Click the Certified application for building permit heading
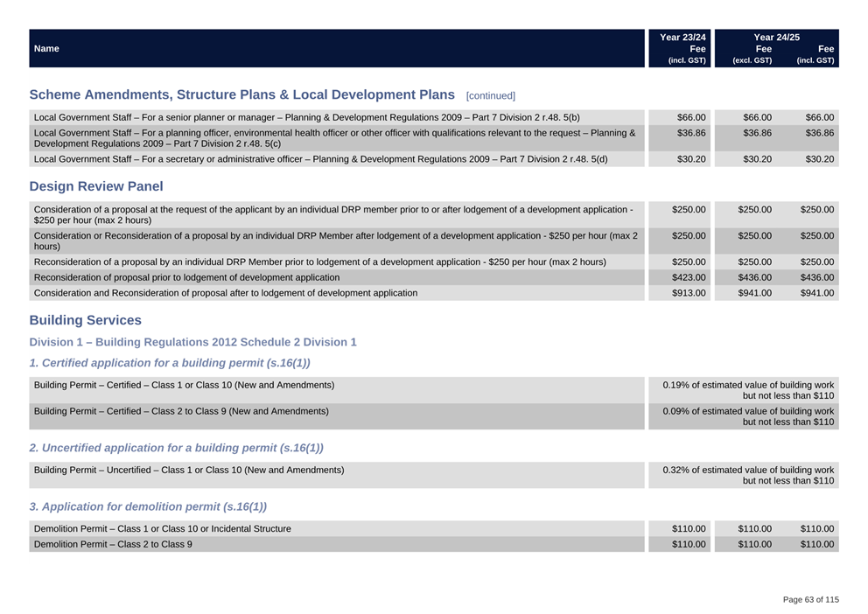The width and height of the screenshot is (868, 614). [x=170, y=363]
